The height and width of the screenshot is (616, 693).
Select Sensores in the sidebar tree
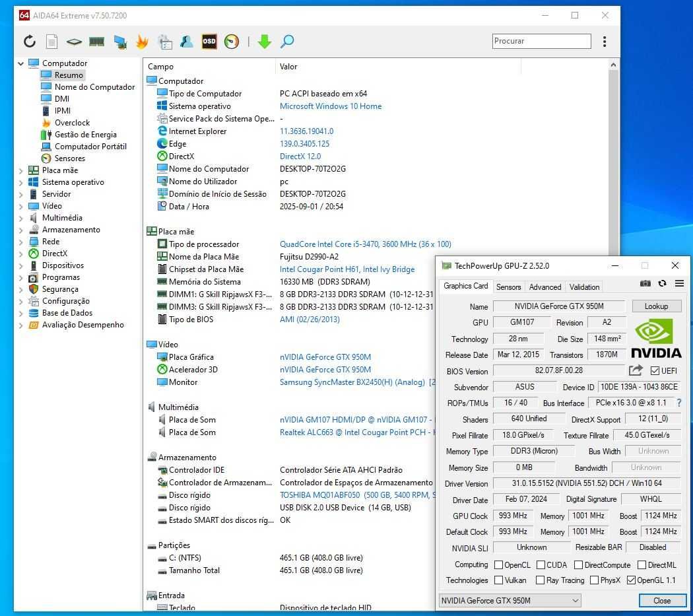tap(69, 158)
